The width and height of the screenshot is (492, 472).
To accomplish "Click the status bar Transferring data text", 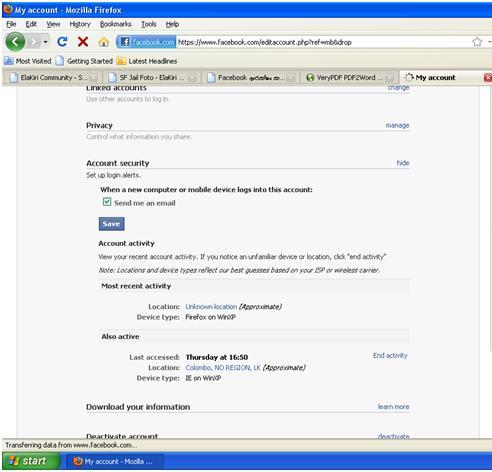I will (71, 445).
